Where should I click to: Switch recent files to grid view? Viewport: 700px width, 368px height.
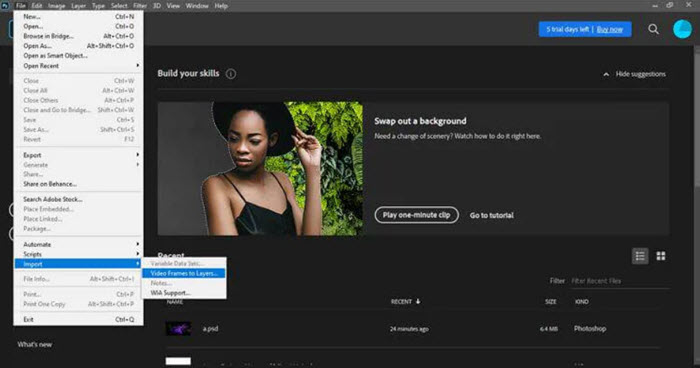click(661, 256)
